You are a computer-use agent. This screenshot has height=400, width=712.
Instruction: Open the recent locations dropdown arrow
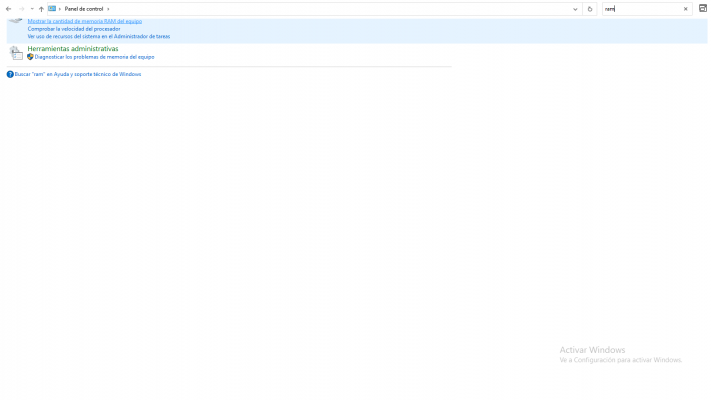click(31, 9)
